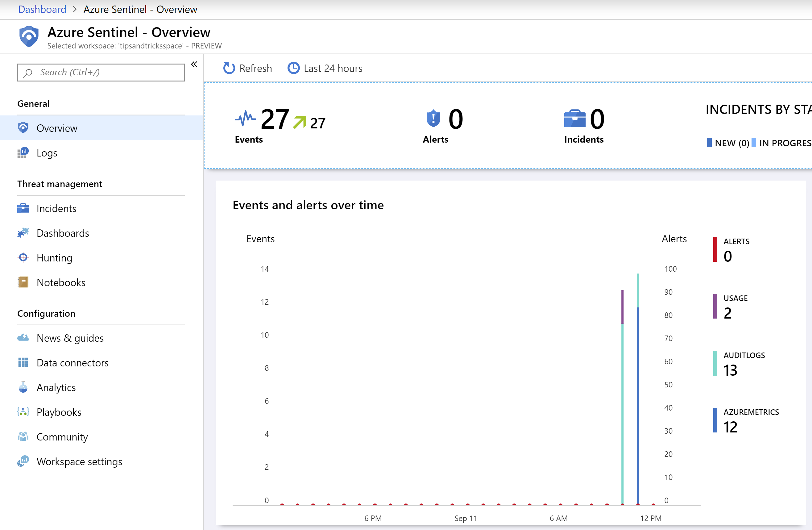812x530 pixels.
Task: Click the NEW (0) status legend swatch
Action: tap(709, 143)
